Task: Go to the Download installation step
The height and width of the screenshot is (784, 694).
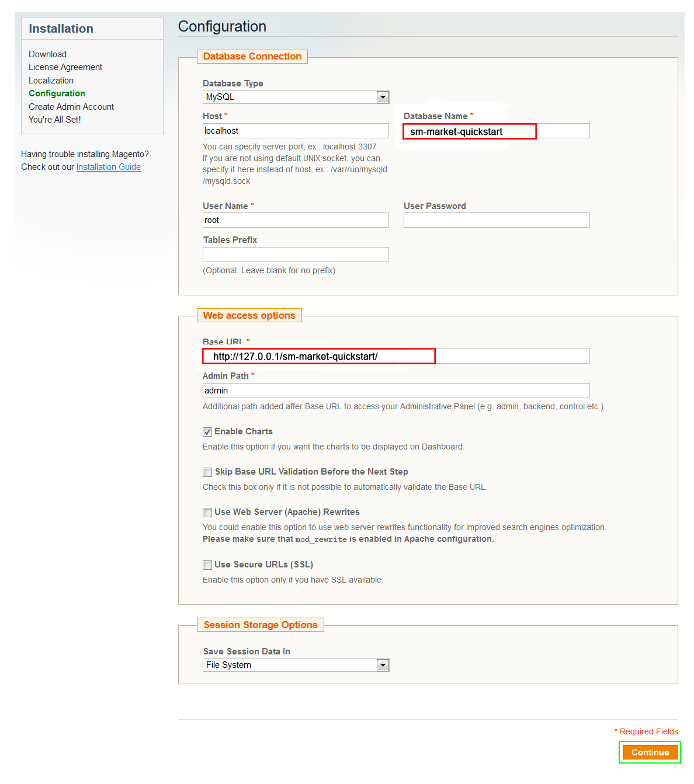Action: (48, 54)
